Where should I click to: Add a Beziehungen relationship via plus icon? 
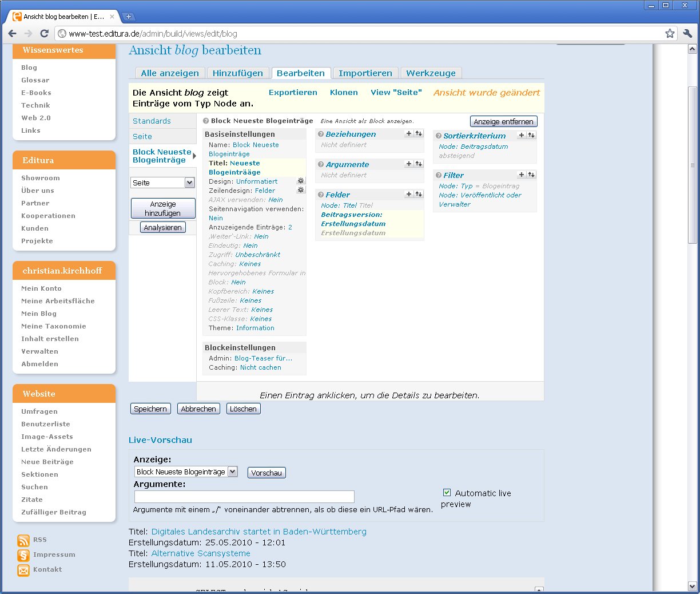[408, 134]
